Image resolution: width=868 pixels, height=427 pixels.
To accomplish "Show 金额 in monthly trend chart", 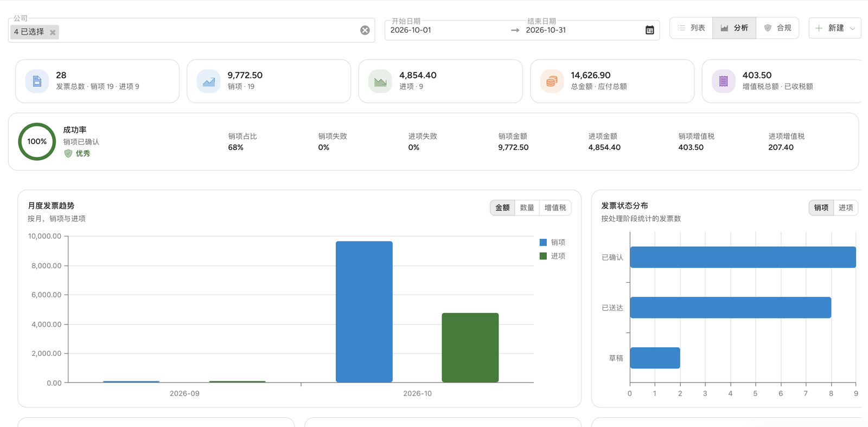I will [502, 208].
